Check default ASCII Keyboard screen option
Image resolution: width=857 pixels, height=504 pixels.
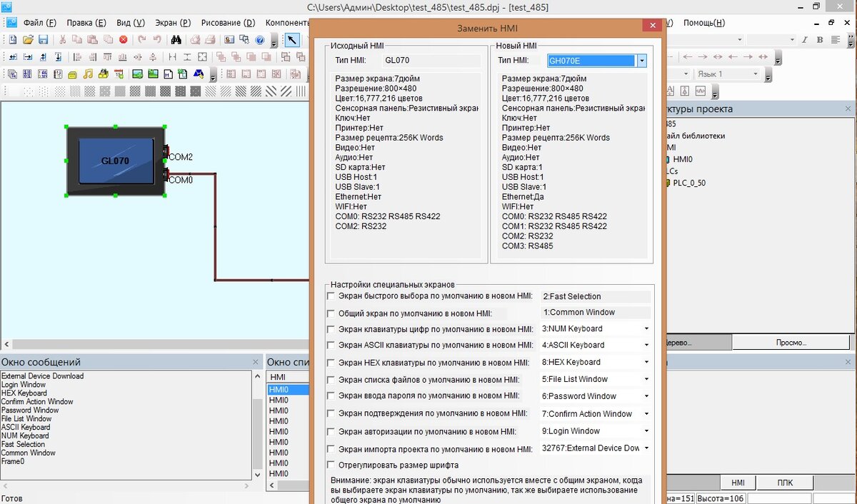[331, 346]
